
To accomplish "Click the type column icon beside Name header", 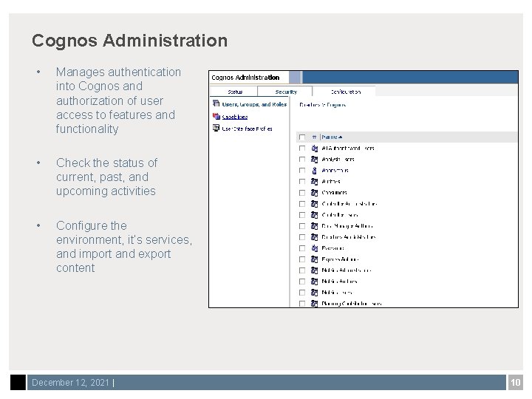I will 314,137.
